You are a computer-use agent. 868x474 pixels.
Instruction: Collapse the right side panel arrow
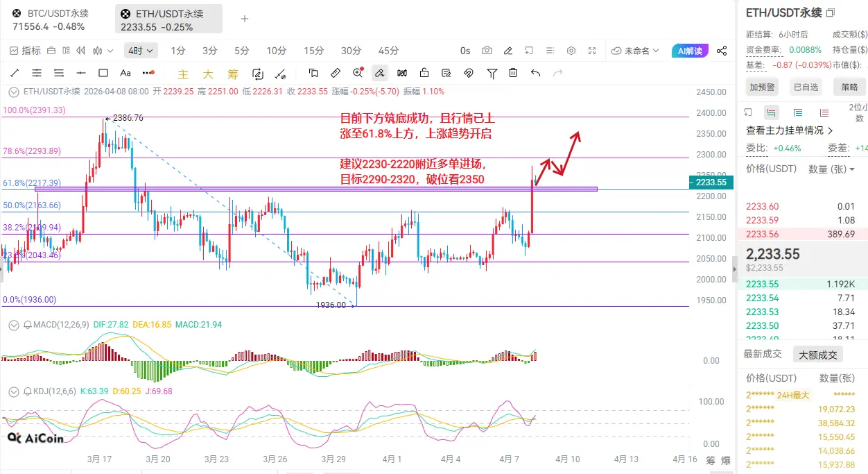[734, 269]
